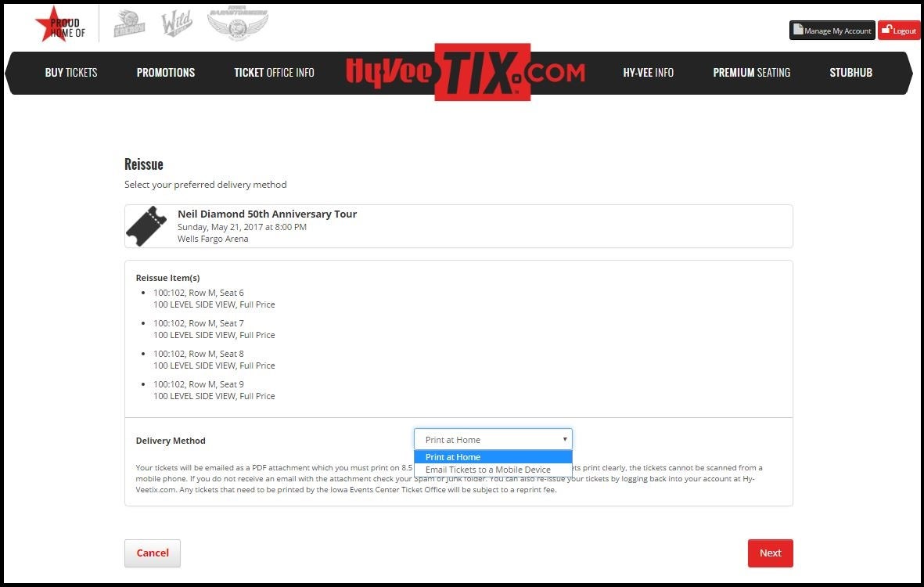Click the Sunday, May 21, 2017 date text

coord(242,227)
